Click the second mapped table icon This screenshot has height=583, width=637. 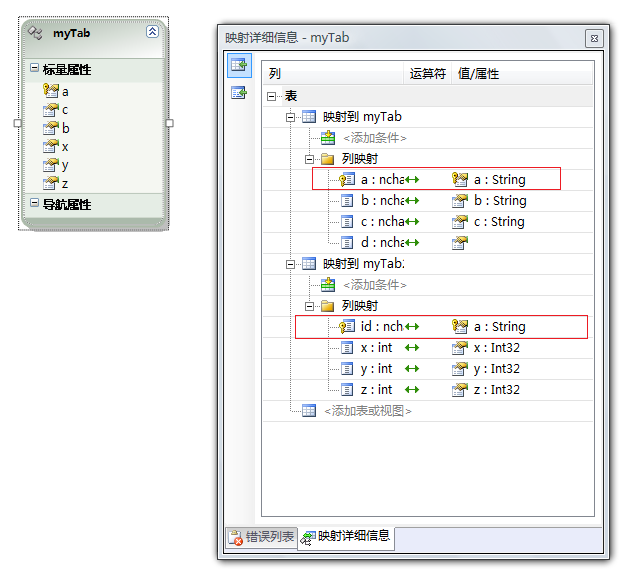(309, 264)
